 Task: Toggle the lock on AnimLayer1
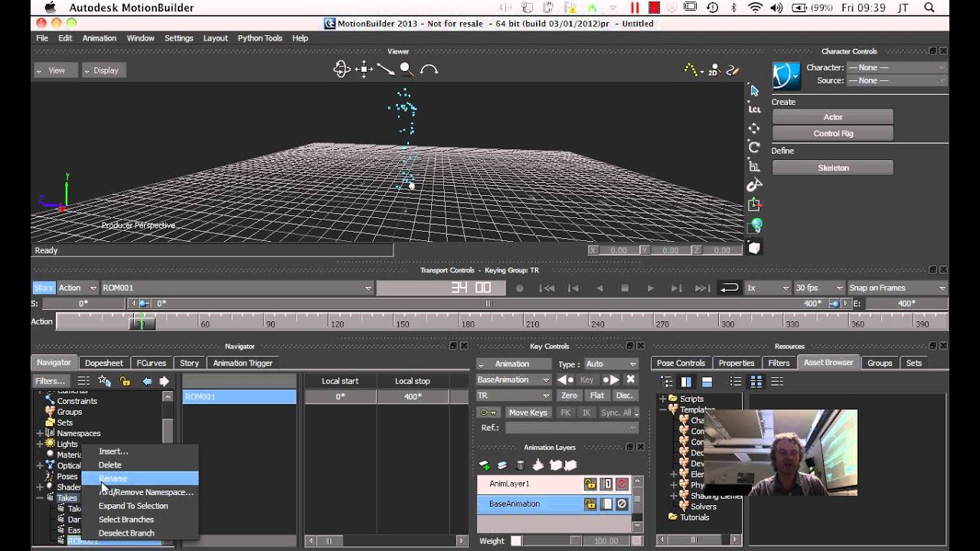(590, 484)
